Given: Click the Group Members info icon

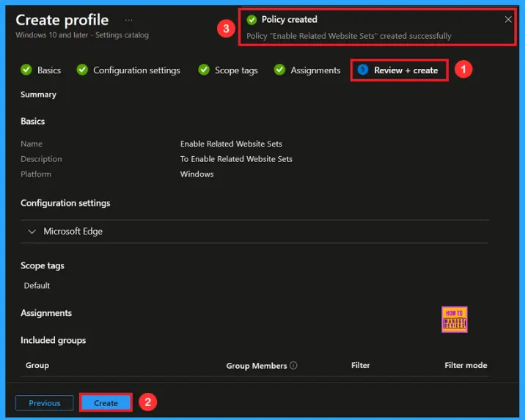Looking at the screenshot, I should (293, 366).
